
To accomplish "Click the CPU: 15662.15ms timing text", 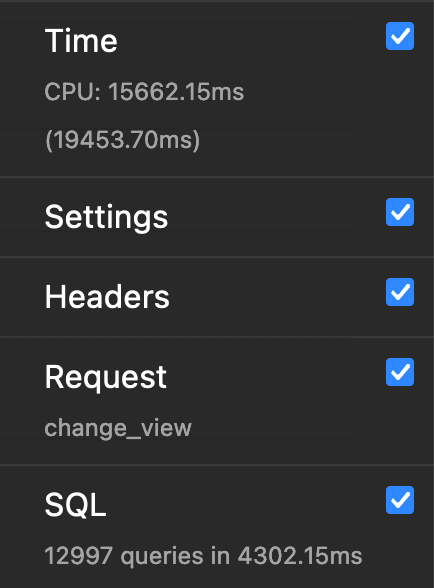I will pos(144,92).
